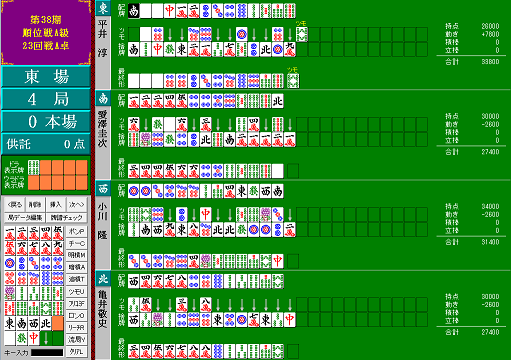Click the キー入力 black input field
511x360 pixels.
click(47, 352)
